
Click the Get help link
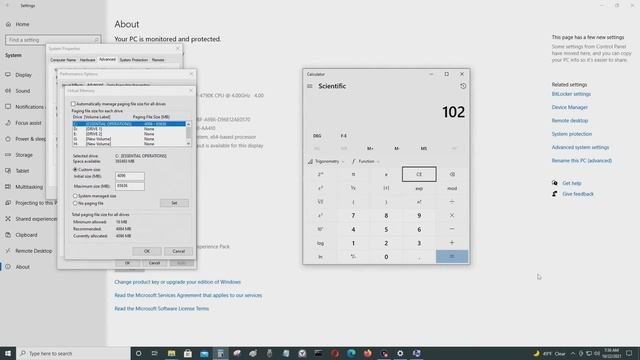coord(571,183)
